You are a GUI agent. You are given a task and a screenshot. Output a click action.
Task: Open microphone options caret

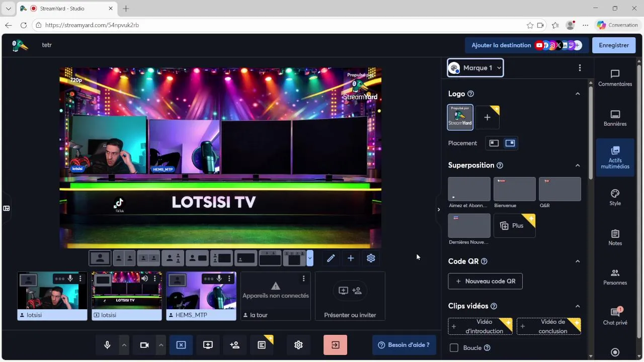point(124,345)
